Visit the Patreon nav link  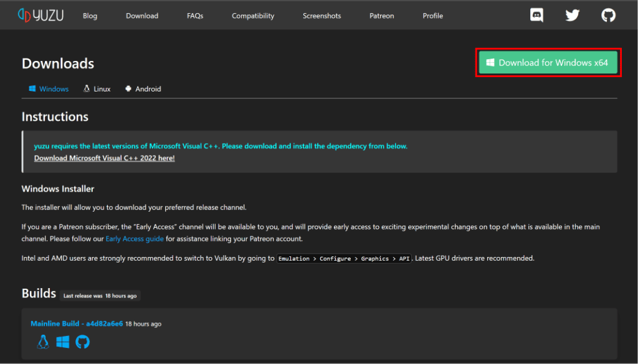[382, 16]
